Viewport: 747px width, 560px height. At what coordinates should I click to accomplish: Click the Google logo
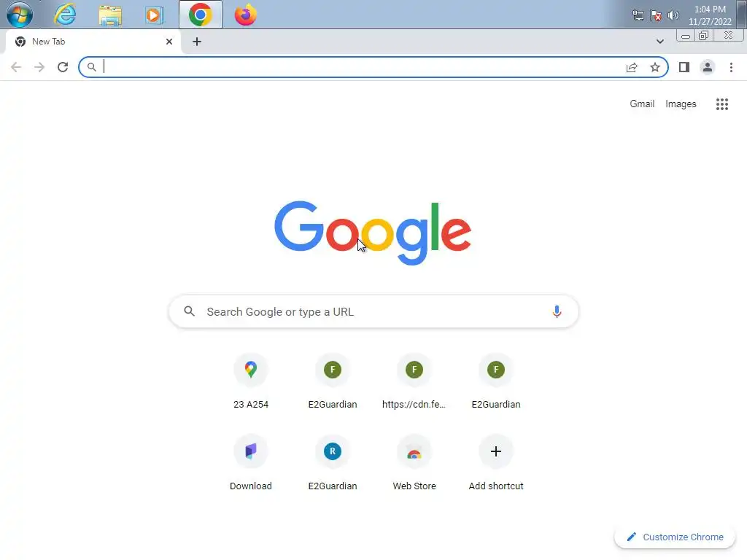pyautogui.click(x=373, y=233)
